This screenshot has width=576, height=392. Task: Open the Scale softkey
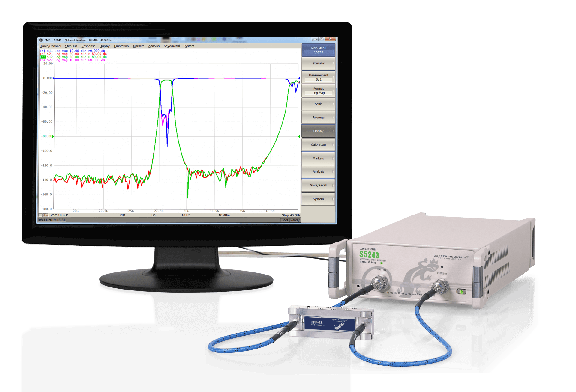318,104
